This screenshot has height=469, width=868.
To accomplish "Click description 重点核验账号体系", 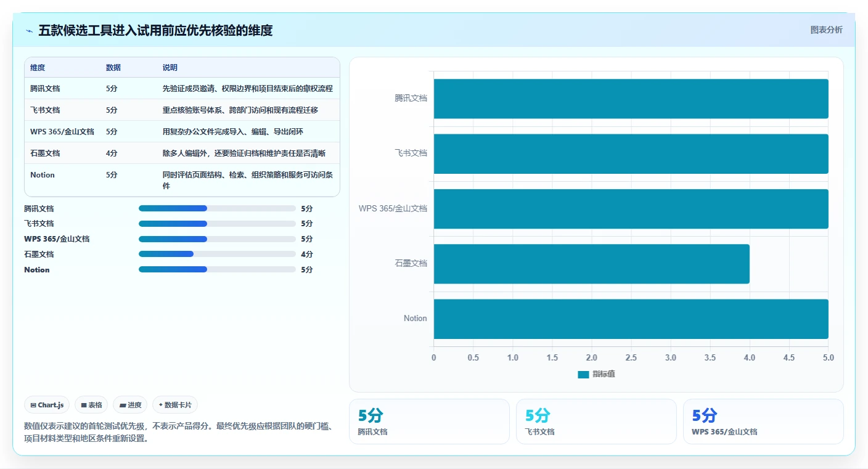I will (240, 110).
